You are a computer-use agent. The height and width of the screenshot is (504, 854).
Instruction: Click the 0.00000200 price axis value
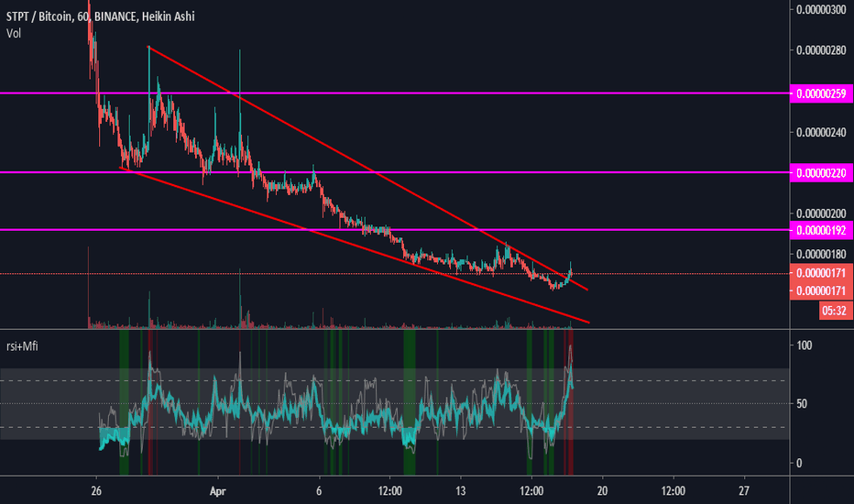pyautogui.click(x=821, y=213)
